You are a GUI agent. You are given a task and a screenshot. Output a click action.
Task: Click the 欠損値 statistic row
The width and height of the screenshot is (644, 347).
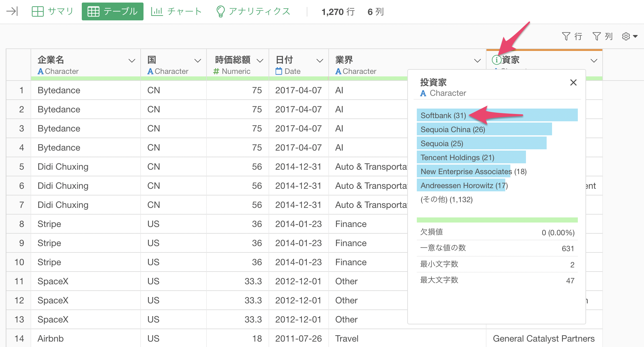pyautogui.click(x=497, y=232)
